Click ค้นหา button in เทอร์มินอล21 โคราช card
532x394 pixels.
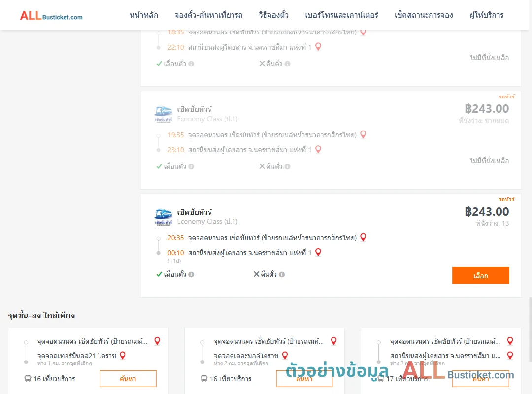128,379
